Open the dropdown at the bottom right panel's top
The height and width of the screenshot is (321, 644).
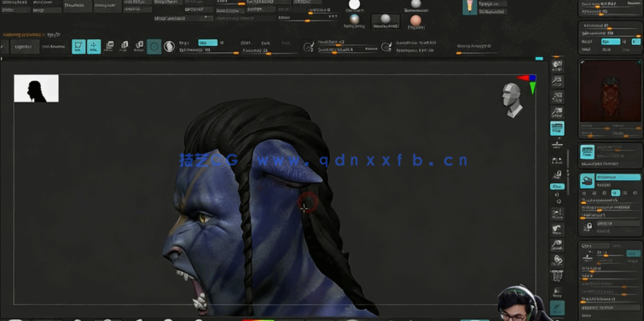click(x=595, y=246)
